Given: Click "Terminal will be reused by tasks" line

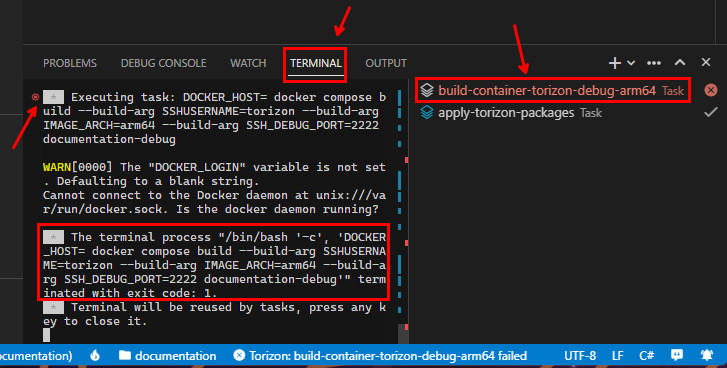Looking at the screenshot, I should (x=214, y=314).
